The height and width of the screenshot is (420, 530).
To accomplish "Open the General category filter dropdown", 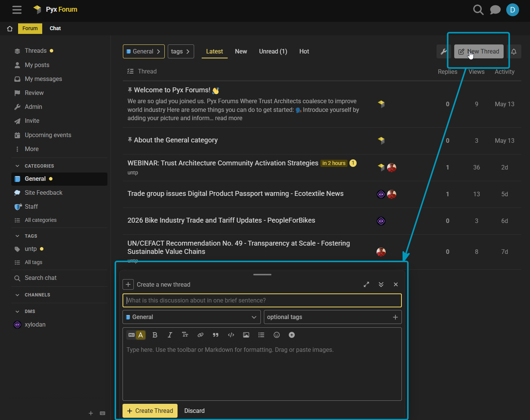I will (x=144, y=52).
